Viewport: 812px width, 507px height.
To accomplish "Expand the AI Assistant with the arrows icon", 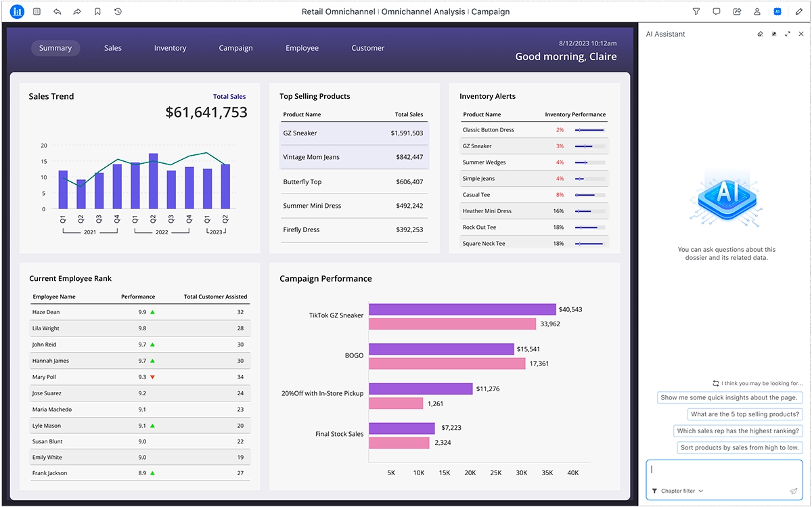I will tap(787, 34).
